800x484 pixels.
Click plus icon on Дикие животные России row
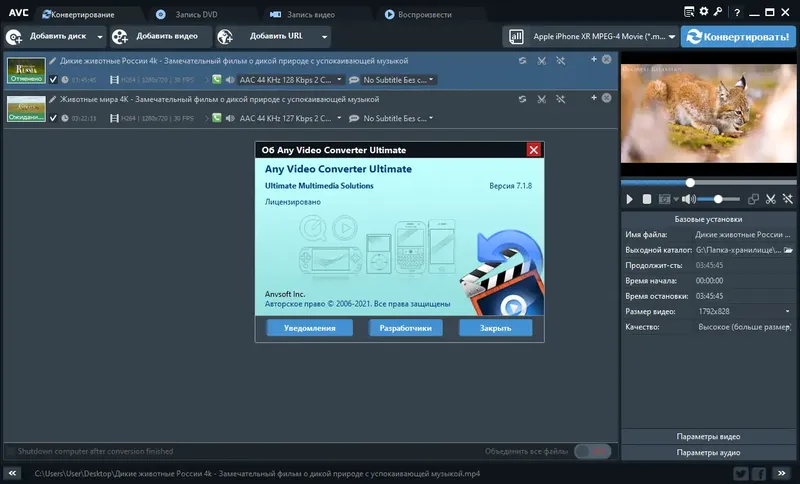coord(594,59)
